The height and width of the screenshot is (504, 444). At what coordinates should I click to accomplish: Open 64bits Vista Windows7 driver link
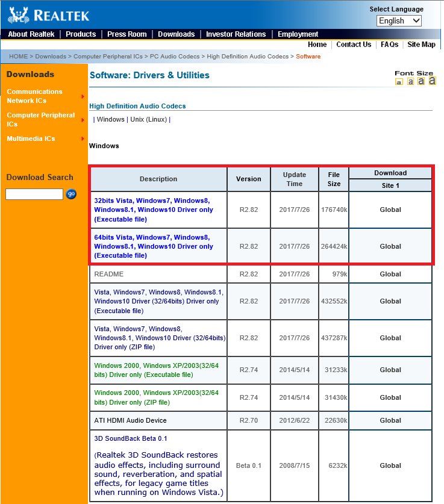click(x=154, y=246)
